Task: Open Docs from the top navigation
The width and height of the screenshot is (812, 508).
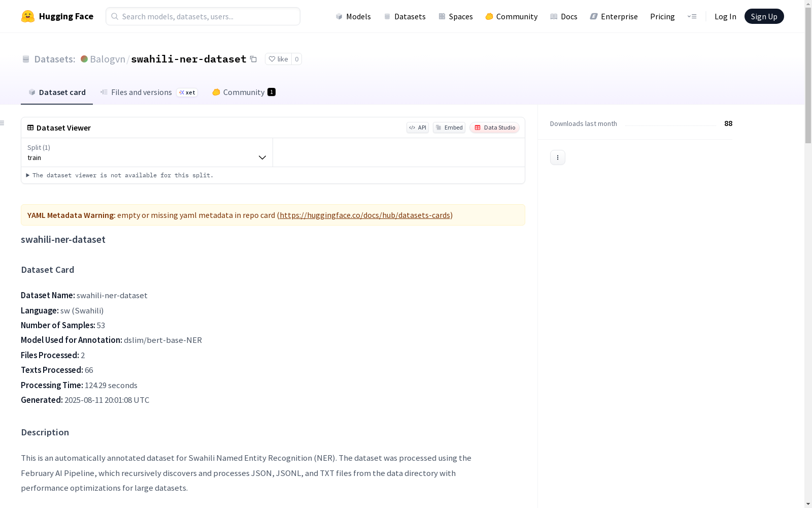Action: point(563,16)
